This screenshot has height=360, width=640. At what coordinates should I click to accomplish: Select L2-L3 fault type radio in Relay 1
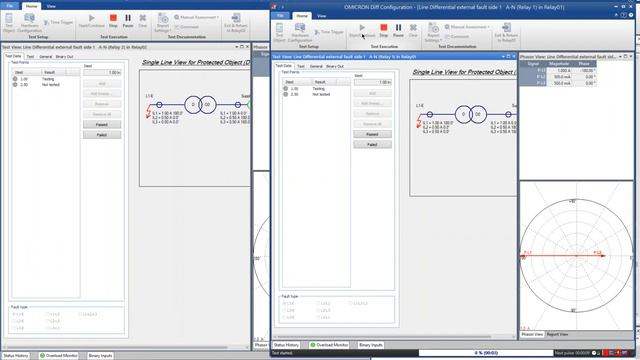[x=318, y=311]
